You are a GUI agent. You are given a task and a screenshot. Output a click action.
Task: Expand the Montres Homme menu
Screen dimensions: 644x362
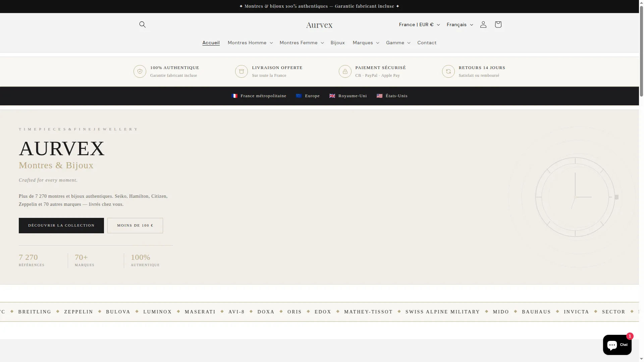coord(250,43)
